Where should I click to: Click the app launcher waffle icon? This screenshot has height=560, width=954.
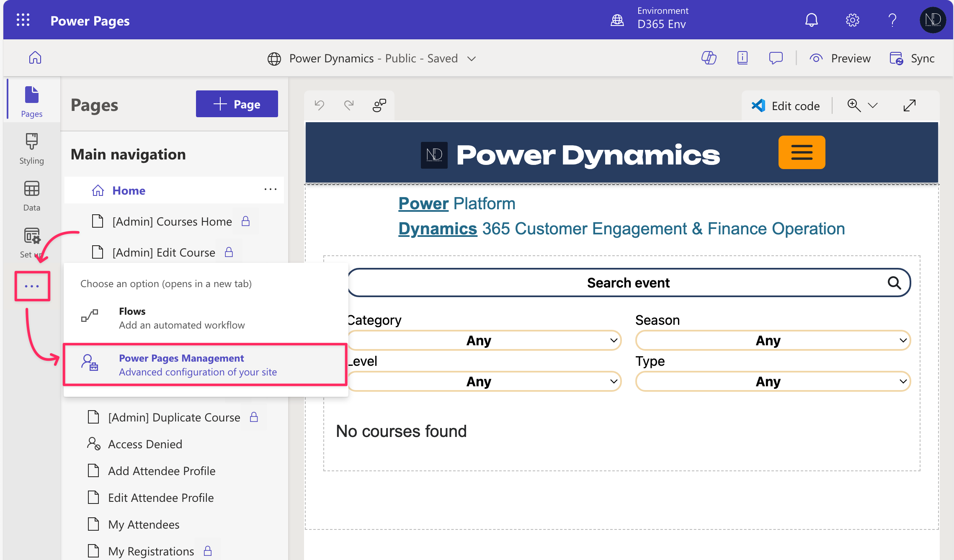pyautogui.click(x=23, y=20)
